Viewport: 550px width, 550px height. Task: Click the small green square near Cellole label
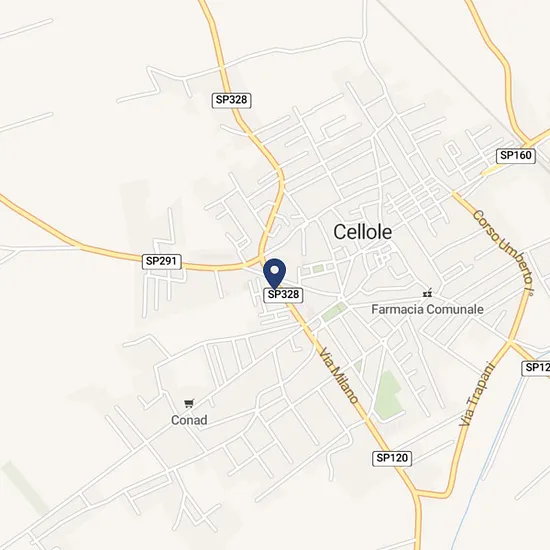pyautogui.click(x=318, y=269)
